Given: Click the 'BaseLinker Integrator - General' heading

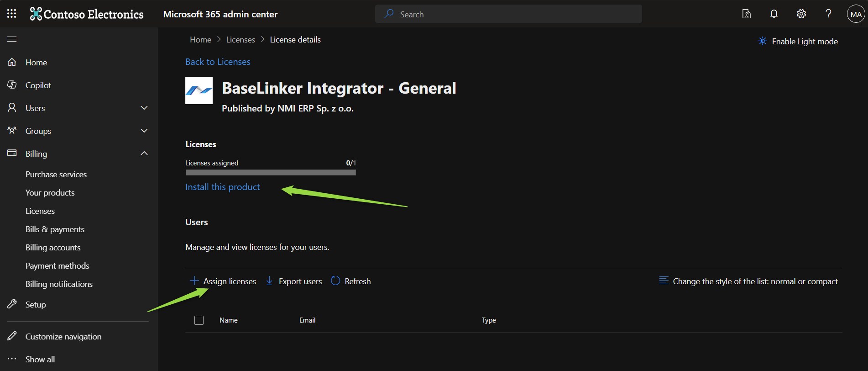Looking at the screenshot, I should (339, 88).
